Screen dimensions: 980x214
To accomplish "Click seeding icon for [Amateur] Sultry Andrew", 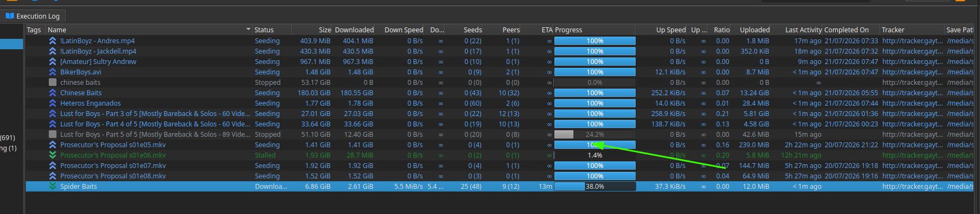I will point(53,61).
